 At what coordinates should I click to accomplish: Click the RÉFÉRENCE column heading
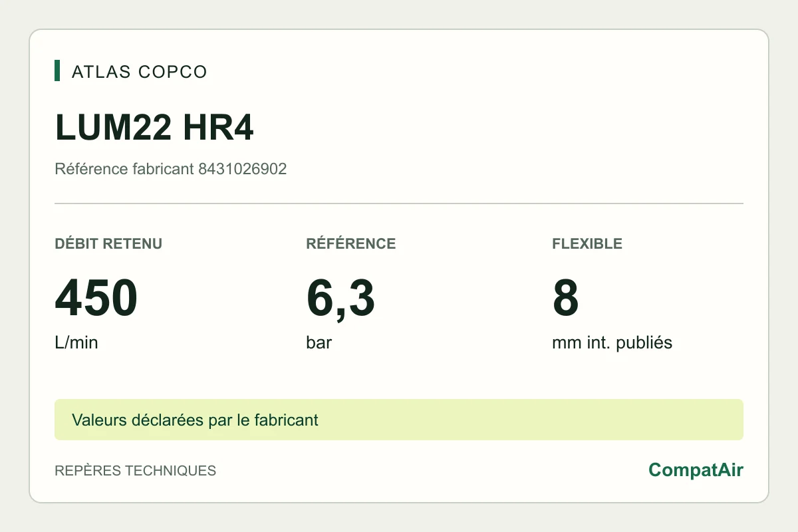pyautogui.click(x=351, y=243)
